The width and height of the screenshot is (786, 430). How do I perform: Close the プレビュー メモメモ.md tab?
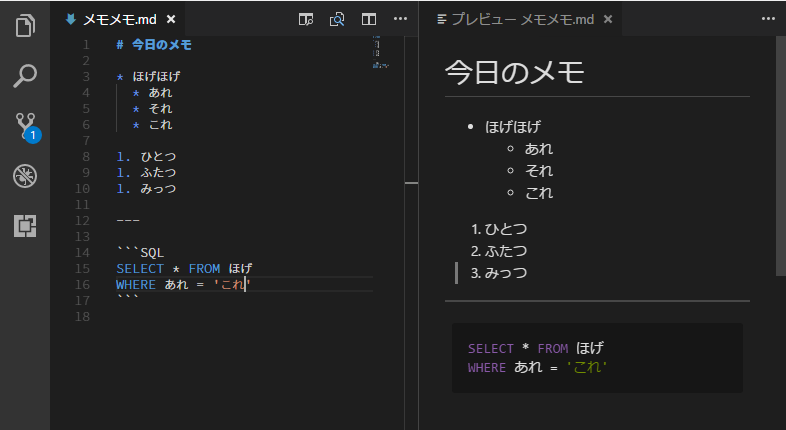click(x=608, y=19)
